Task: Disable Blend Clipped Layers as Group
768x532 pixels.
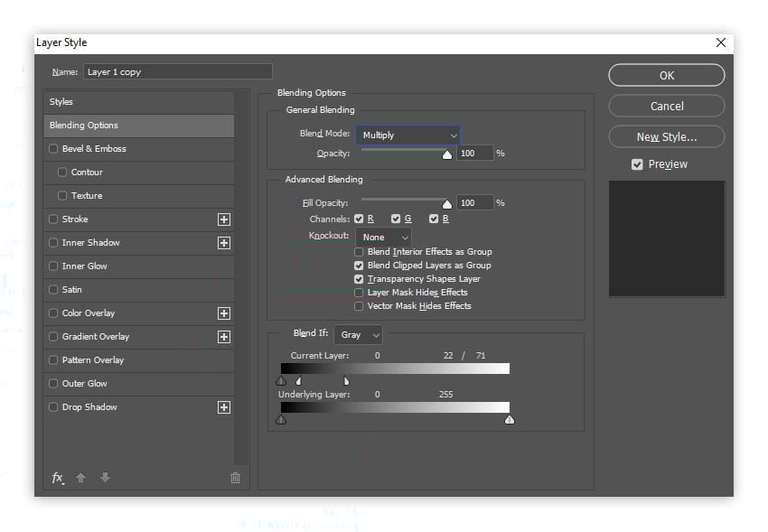Action: coord(359,266)
